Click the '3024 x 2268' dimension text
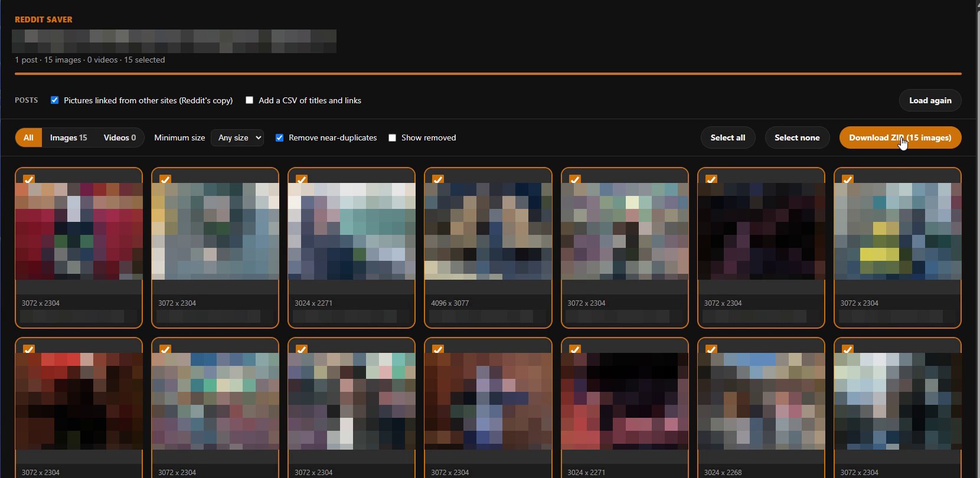Image resolution: width=980 pixels, height=478 pixels. click(723, 472)
